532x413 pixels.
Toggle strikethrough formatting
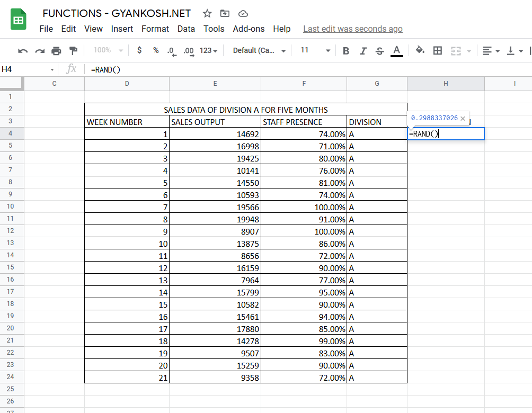point(379,50)
